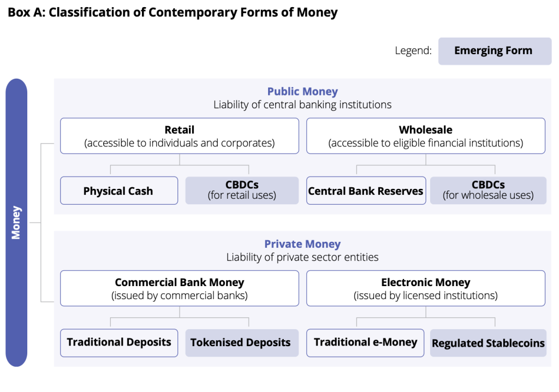Image resolution: width=559 pixels, height=392 pixels.
Task: Click the Legend label text
Action: click(x=413, y=51)
